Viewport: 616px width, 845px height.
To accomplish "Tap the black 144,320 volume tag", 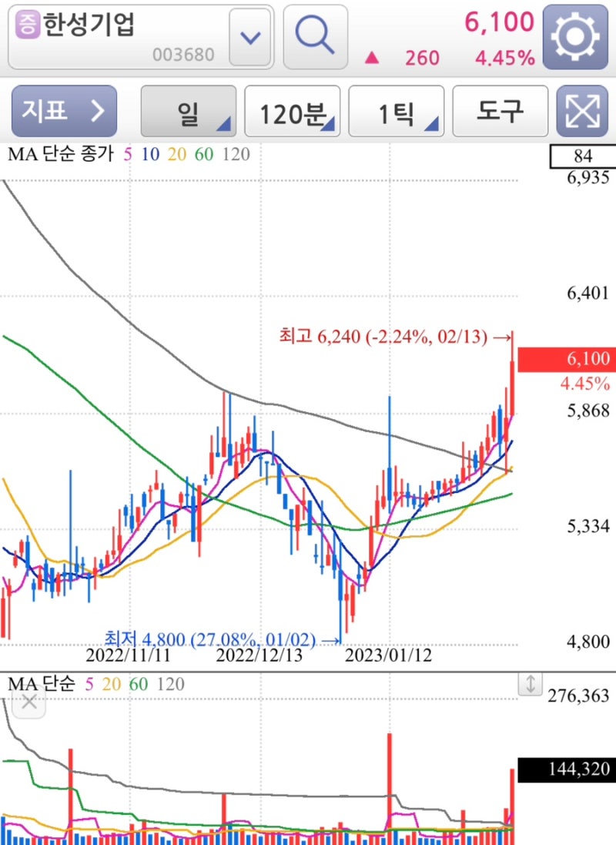I will pyautogui.click(x=567, y=770).
